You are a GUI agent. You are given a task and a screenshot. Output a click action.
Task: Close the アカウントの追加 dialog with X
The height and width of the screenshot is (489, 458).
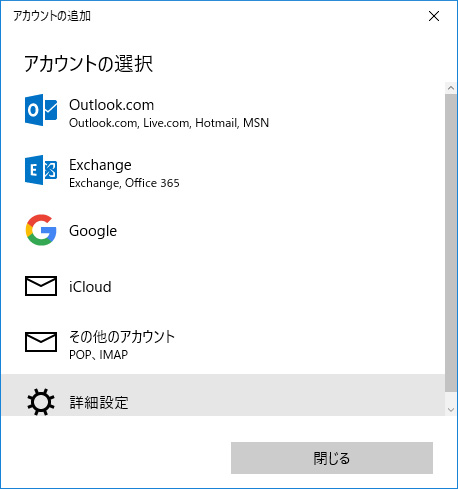coord(434,16)
